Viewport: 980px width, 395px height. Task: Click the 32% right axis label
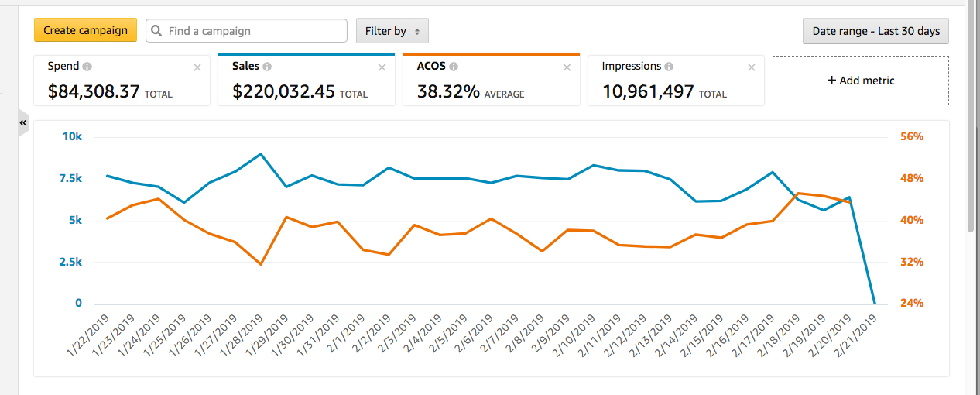point(912,263)
